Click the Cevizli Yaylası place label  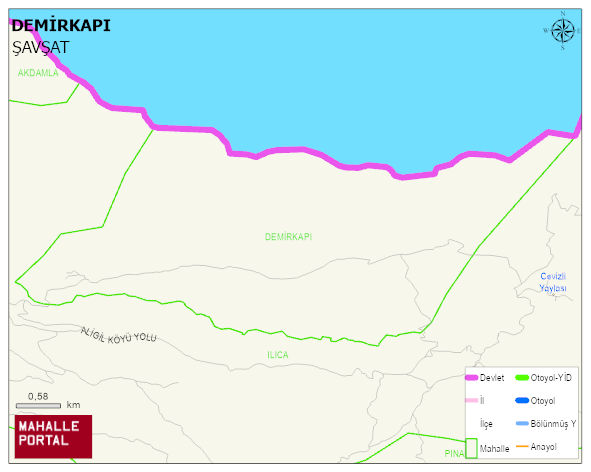point(553,282)
